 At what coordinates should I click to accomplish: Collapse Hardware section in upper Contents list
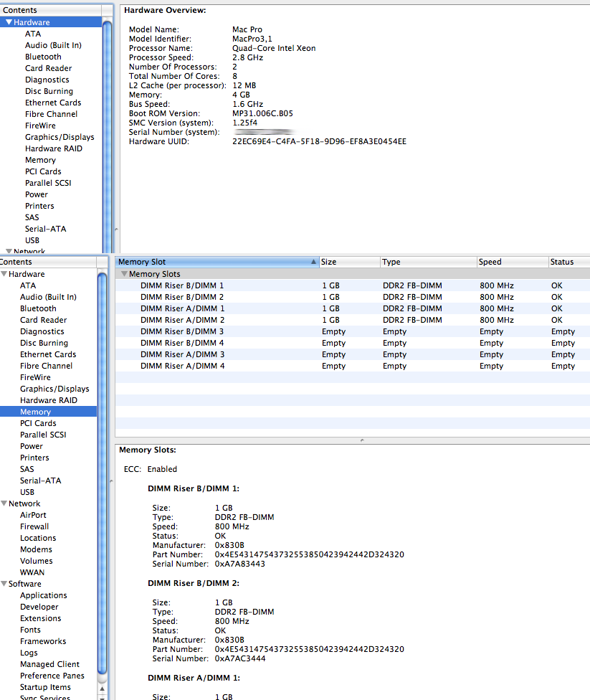[x=9, y=22]
